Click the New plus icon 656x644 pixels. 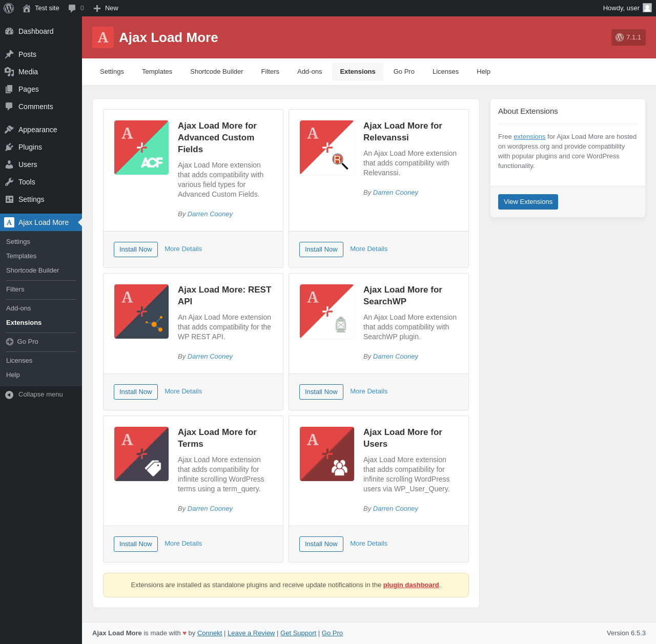97,8
